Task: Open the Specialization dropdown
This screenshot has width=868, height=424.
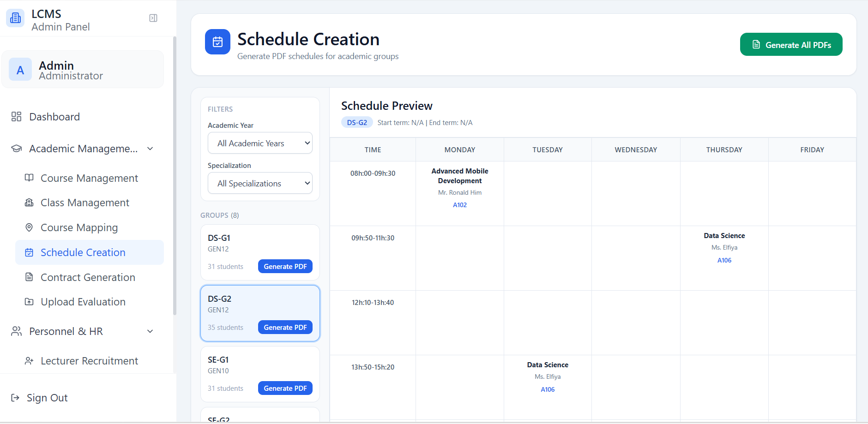Action: point(260,183)
